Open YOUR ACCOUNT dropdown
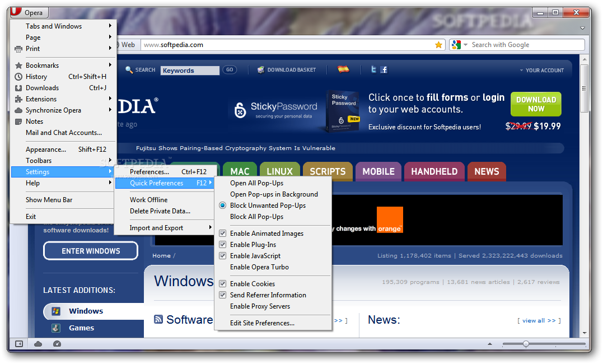The width and height of the screenshot is (603, 364). [541, 71]
